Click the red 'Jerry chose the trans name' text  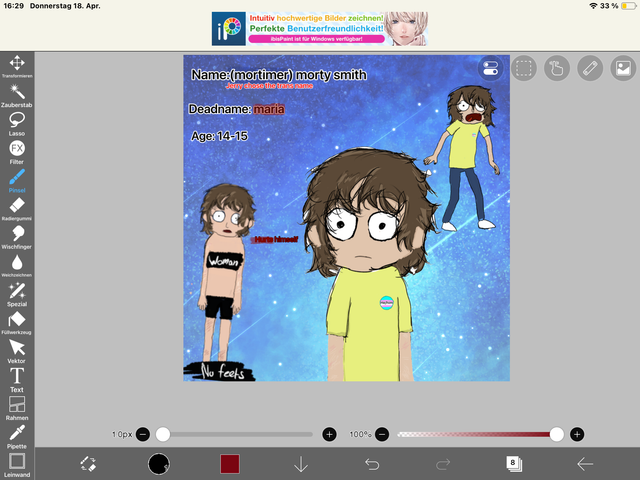coord(269,86)
